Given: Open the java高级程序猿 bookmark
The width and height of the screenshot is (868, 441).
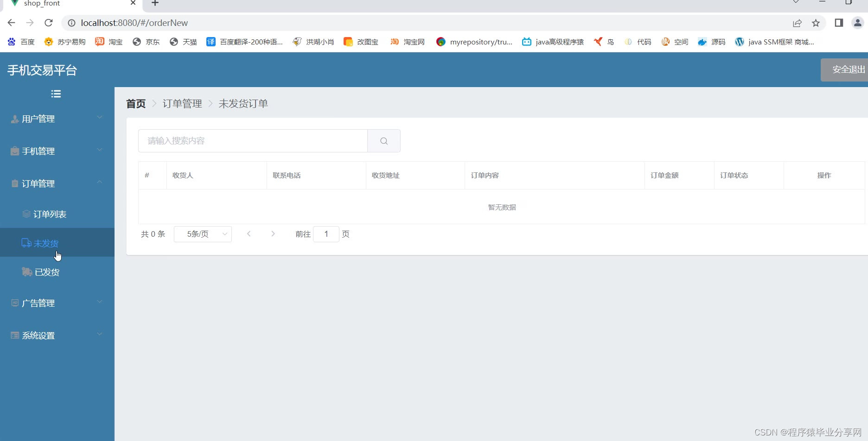Looking at the screenshot, I should coord(553,42).
